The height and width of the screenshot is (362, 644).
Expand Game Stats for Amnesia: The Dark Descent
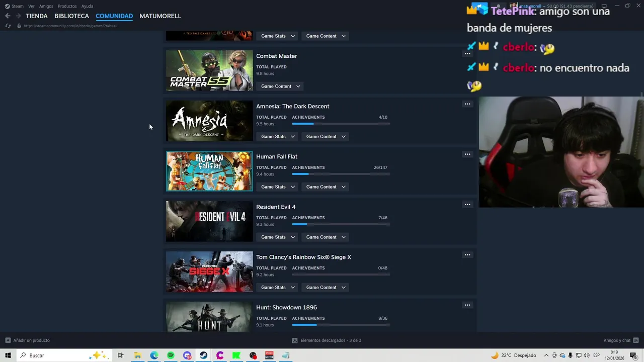(278, 136)
